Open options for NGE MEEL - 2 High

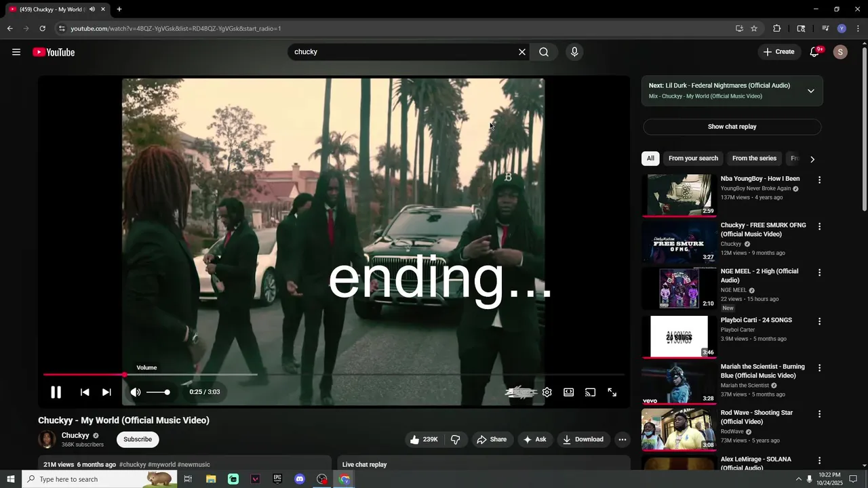pos(819,272)
